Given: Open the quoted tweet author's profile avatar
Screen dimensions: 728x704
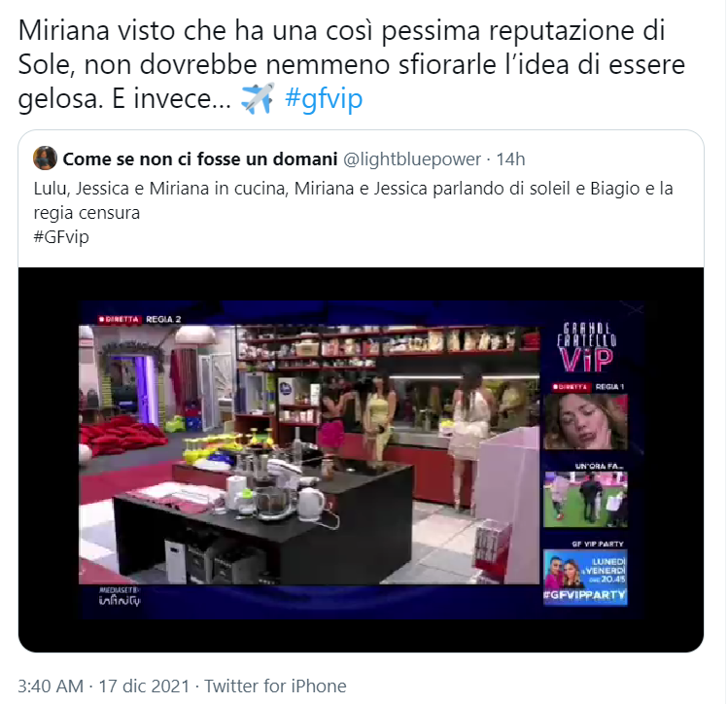Looking at the screenshot, I should pos(45,158).
